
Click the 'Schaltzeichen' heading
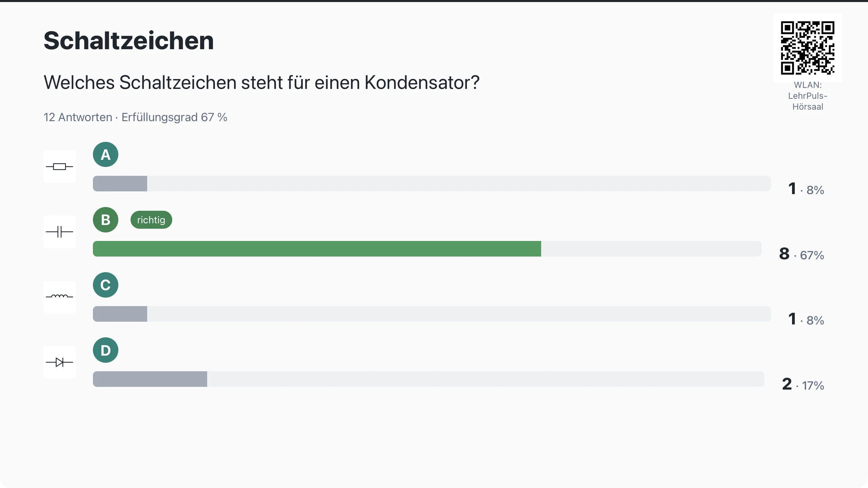129,41
